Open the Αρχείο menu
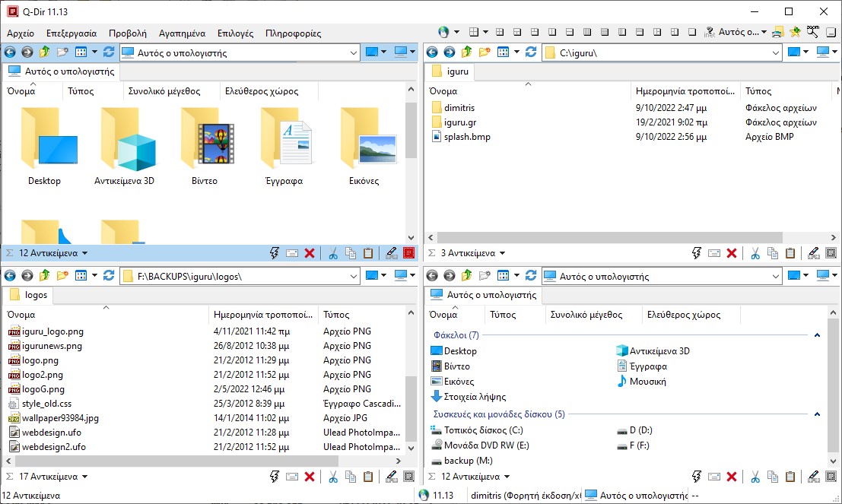Viewport: 842px width, 504px height. coord(21,33)
